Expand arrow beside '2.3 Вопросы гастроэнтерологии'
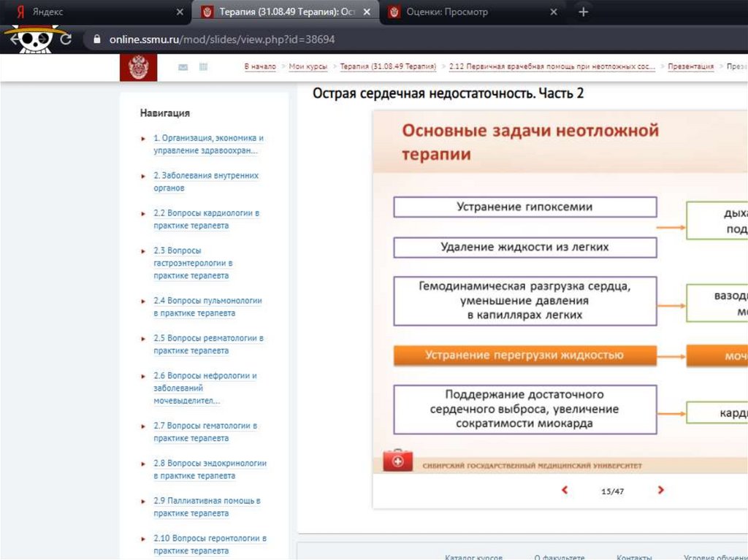Viewport: 748px width, 560px height. pyautogui.click(x=143, y=251)
